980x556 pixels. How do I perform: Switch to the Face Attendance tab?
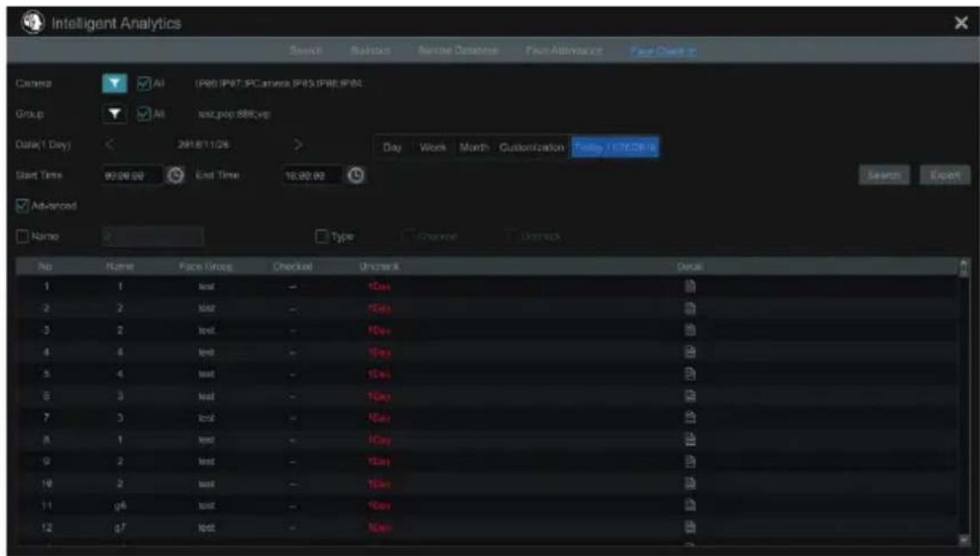pyautogui.click(x=565, y=51)
